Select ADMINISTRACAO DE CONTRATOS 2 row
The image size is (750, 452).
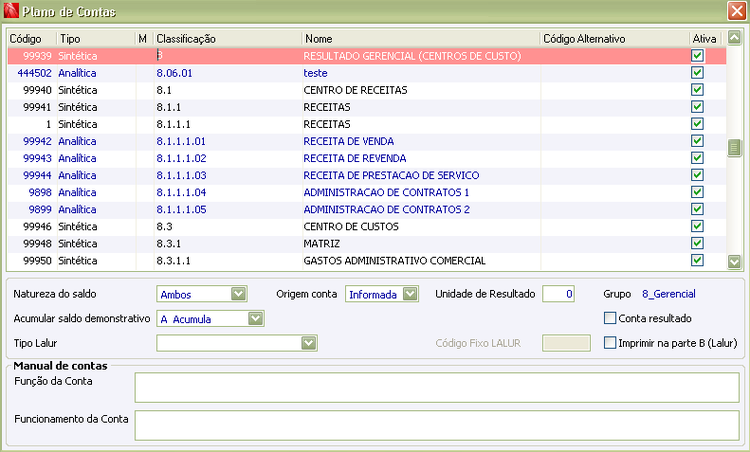366,209
